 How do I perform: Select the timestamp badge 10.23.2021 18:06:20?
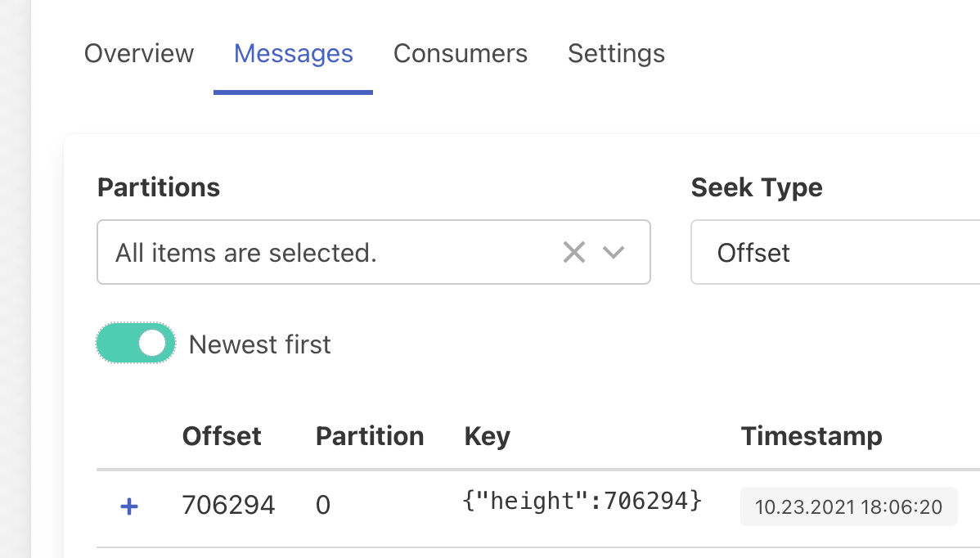coord(848,506)
